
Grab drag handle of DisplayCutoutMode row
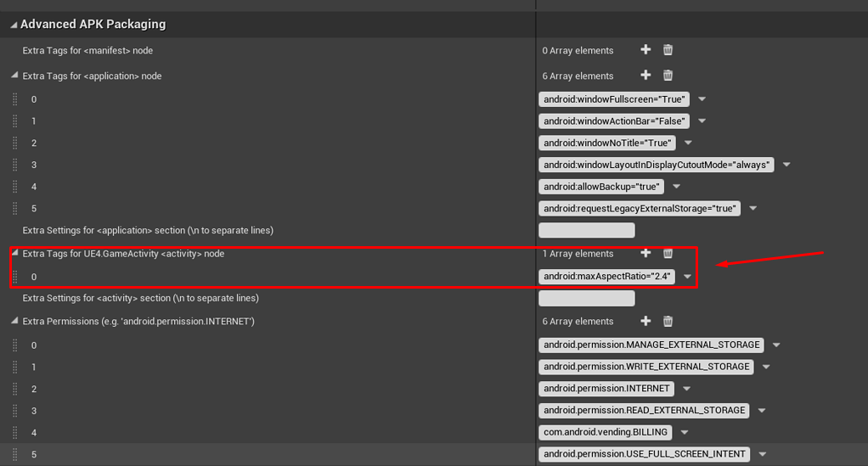(x=15, y=165)
